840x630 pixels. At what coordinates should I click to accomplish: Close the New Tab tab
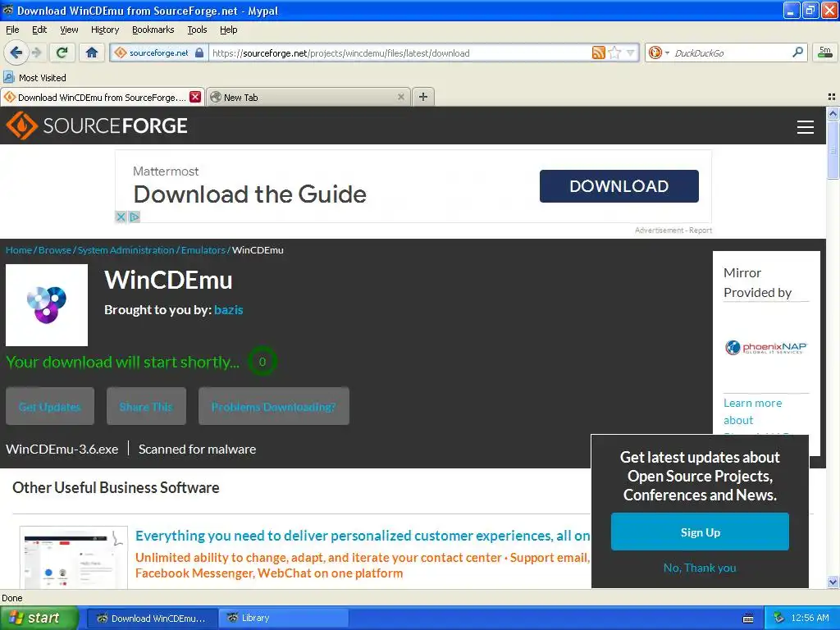pyautogui.click(x=400, y=97)
